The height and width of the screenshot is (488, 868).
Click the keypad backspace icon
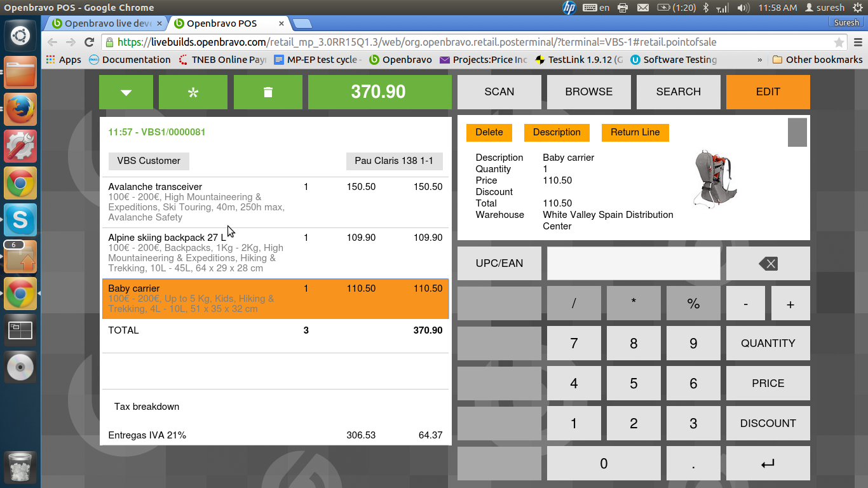click(768, 263)
